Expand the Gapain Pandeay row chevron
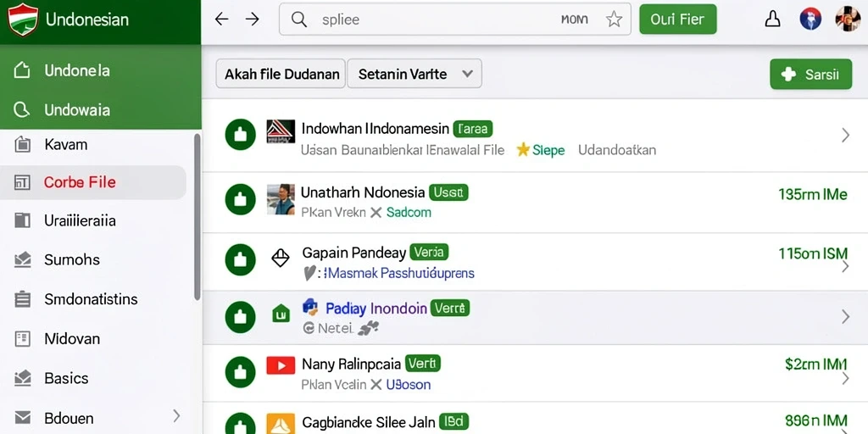This screenshot has height=434, width=868. pyautogui.click(x=845, y=267)
